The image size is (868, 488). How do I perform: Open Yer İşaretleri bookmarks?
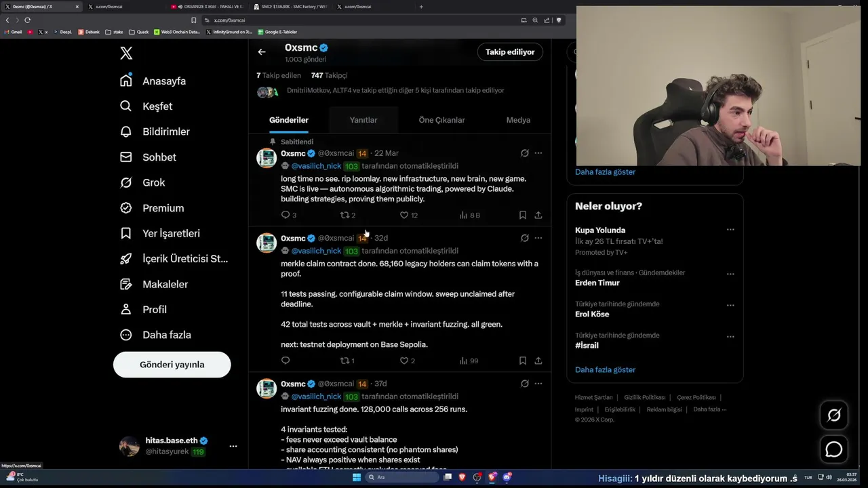pyautogui.click(x=159, y=233)
